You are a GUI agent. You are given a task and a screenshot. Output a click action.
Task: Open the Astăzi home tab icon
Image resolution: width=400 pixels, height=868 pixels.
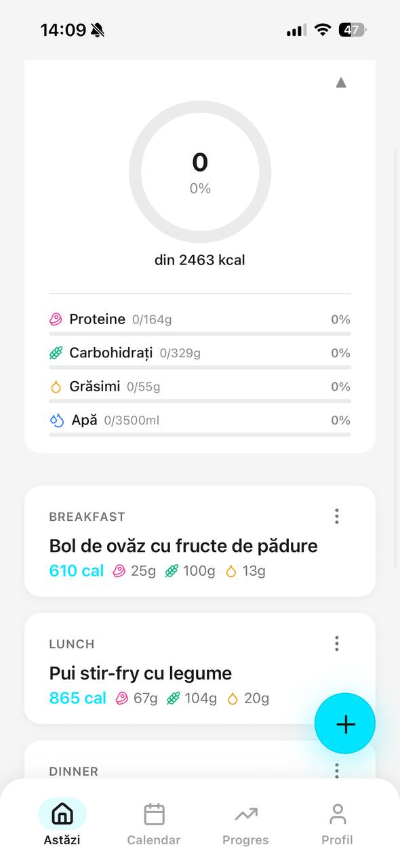pos(62,814)
